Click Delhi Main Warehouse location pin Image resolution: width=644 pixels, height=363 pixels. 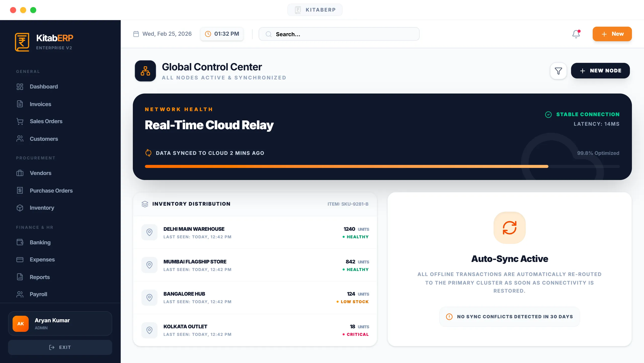click(149, 232)
